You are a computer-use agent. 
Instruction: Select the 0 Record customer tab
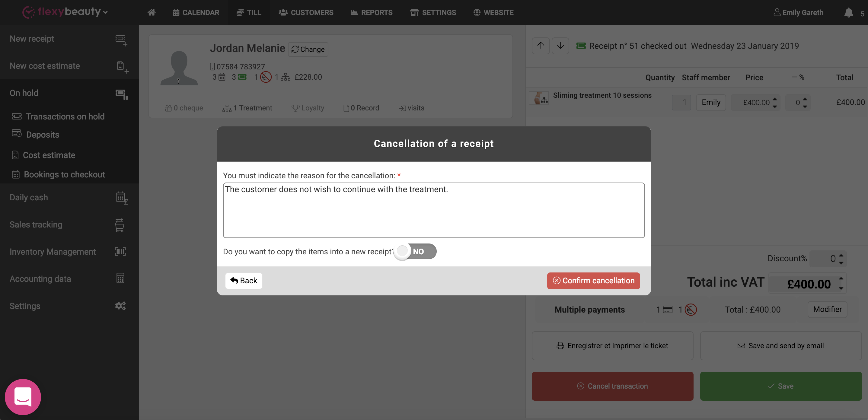click(x=361, y=108)
